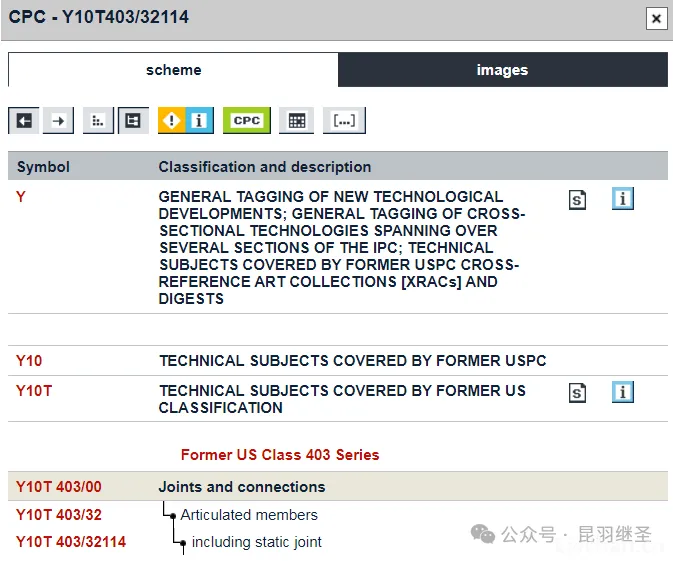Click the bracketed ellipsis toolbar icon
673x561 pixels.
(x=344, y=121)
